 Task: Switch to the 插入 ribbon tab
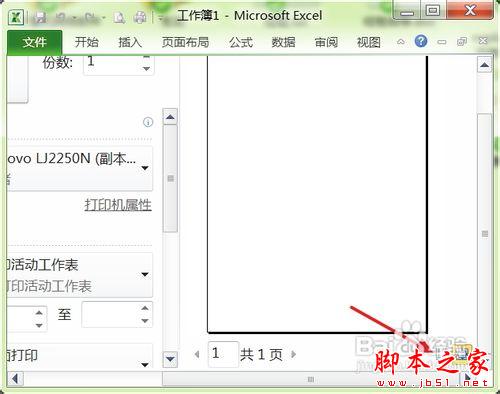pyautogui.click(x=130, y=42)
